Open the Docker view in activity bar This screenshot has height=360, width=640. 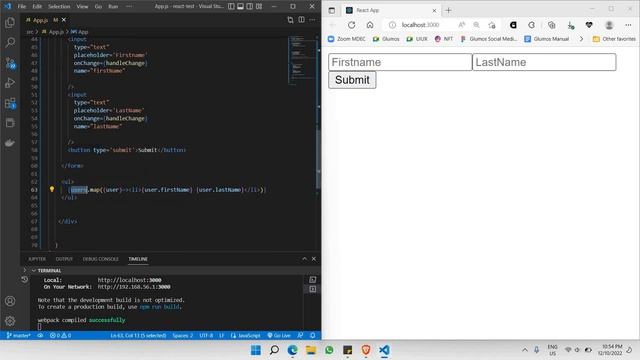click(x=10, y=142)
